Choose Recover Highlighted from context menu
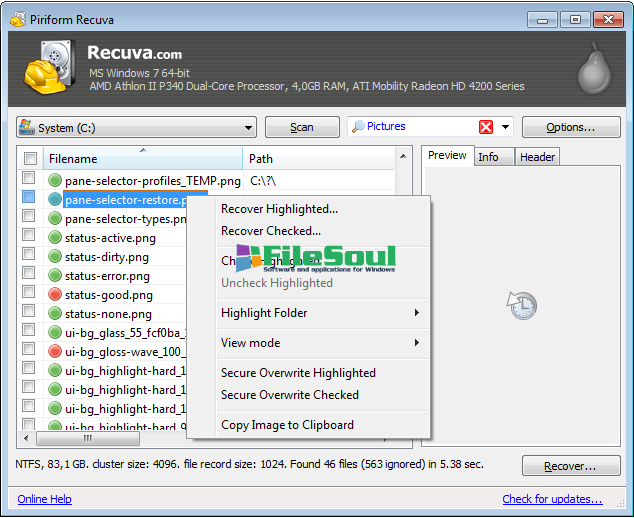The image size is (634, 518). pyautogui.click(x=279, y=209)
